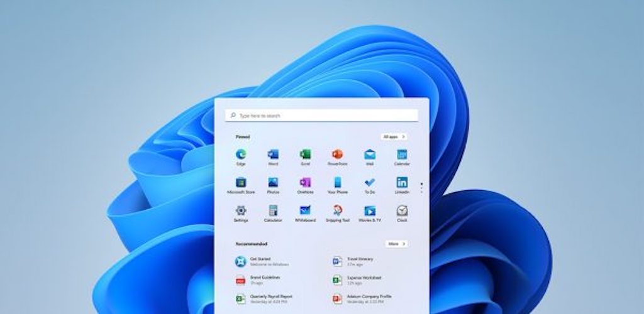This screenshot has height=314, width=644.
Task: Launch the Snipping Tool
Action: tap(337, 211)
